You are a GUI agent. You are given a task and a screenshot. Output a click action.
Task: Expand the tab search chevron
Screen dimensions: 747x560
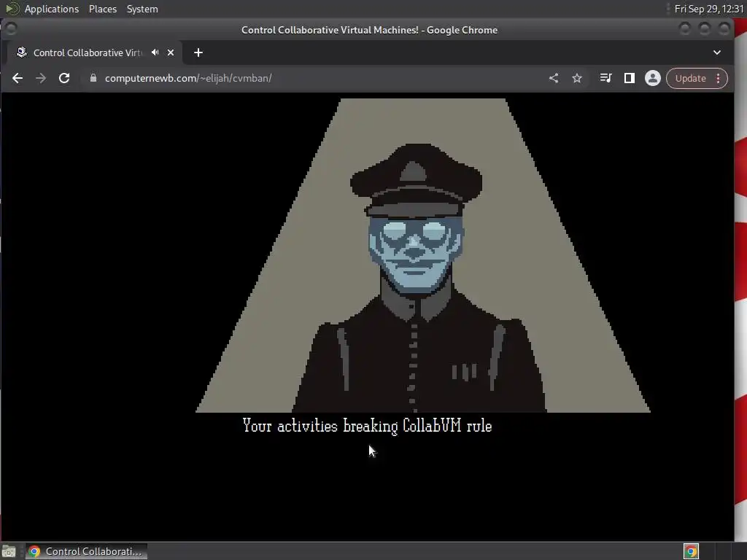[x=717, y=52]
